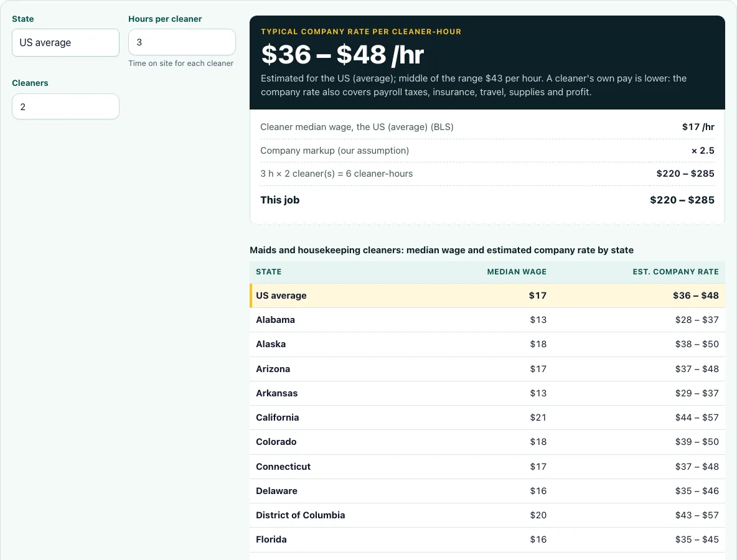
Task: Select Delaware's $16 median wage
Action: tap(538, 491)
